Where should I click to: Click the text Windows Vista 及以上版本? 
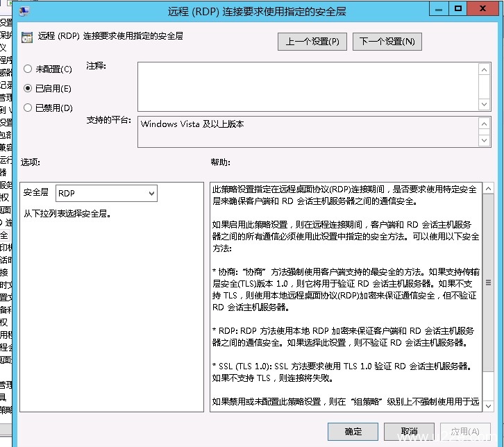coord(192,124)
